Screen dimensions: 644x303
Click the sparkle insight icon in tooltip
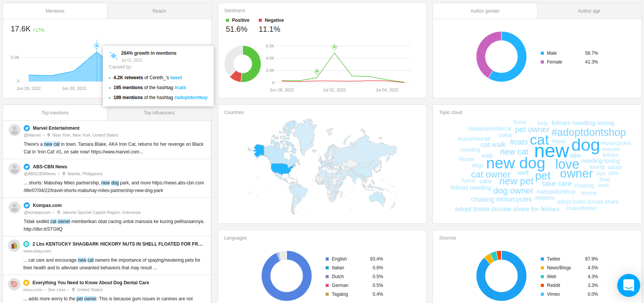click(x=114, y=56)
